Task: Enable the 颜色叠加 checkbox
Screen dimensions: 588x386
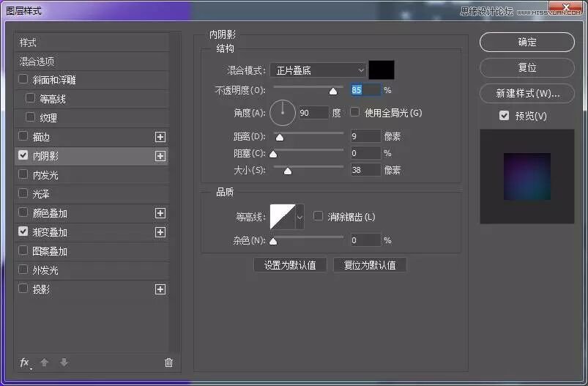Action: [x=23, y=212]
